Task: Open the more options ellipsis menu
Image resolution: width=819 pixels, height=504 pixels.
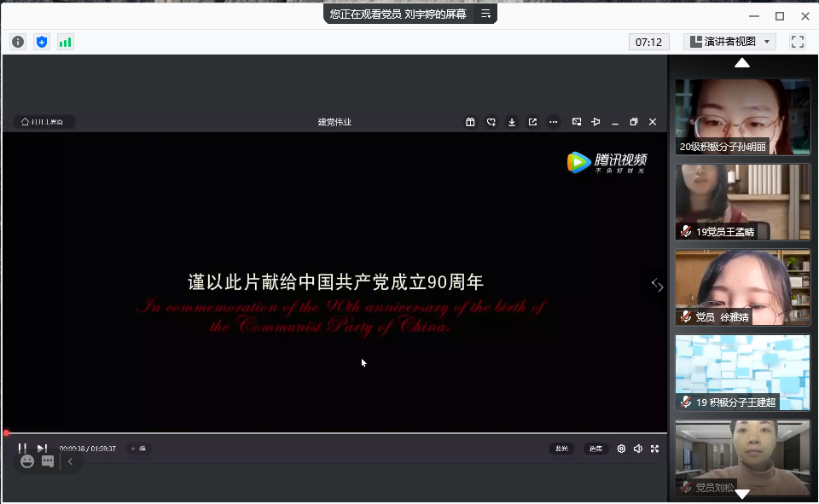Action: tap(553, 122)
